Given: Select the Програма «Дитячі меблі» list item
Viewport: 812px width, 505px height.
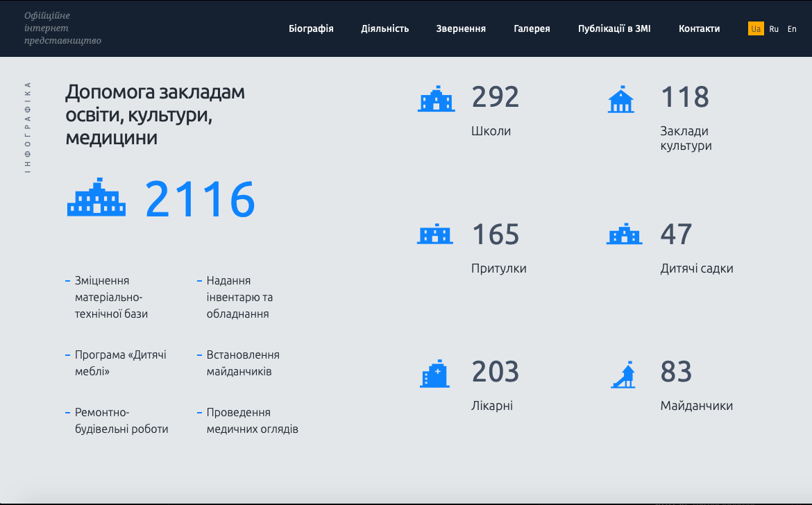Looking at the screenshot, I should pos(121,363).
